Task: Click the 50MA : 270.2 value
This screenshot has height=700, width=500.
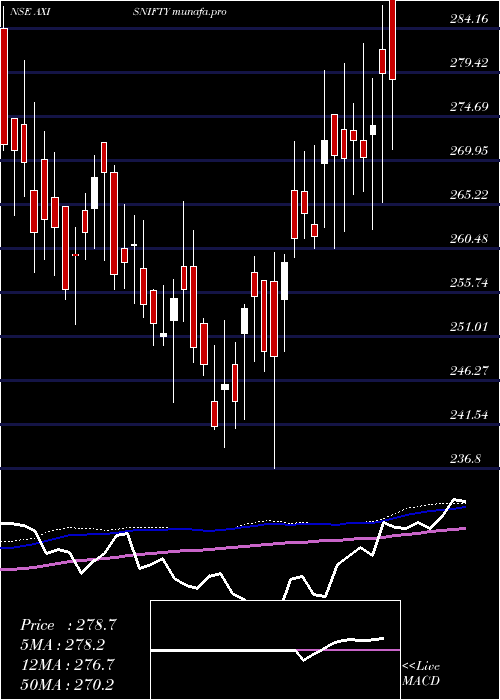Action: 67,684
